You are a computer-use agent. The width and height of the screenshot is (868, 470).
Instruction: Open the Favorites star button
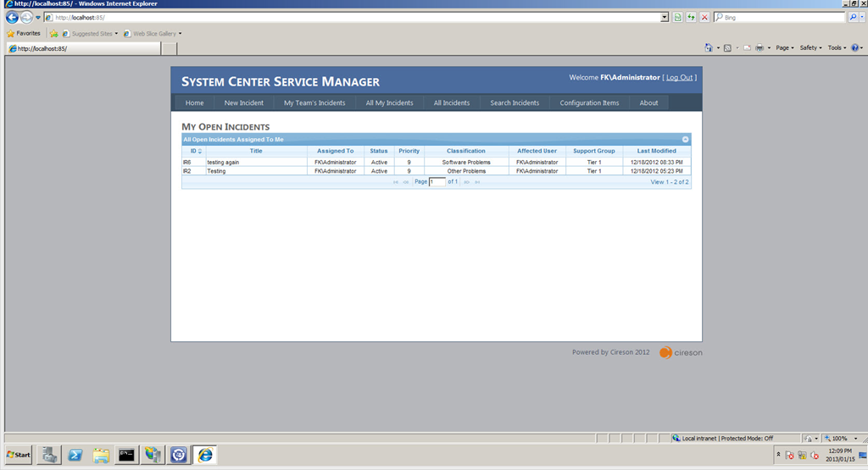[23, 34]
